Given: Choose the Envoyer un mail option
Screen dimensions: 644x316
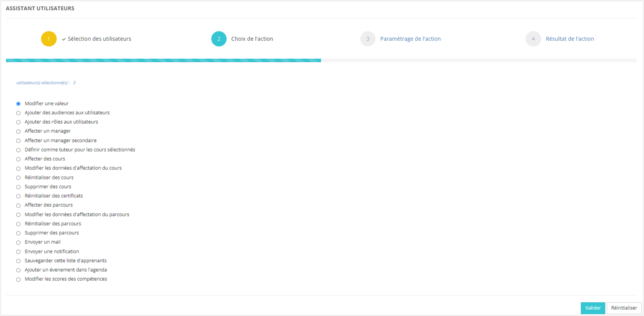Looking at the screenshot, I should tap(19, 242).
